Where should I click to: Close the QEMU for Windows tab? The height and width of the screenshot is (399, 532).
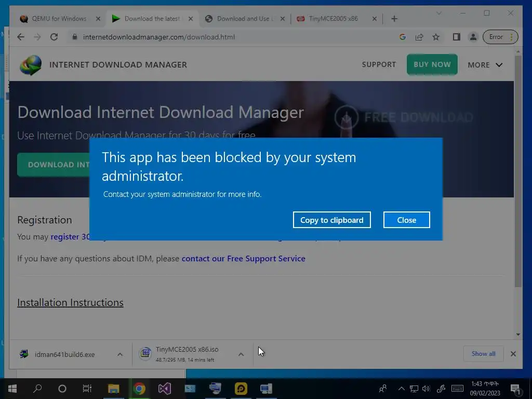click(x=98, y=19)
